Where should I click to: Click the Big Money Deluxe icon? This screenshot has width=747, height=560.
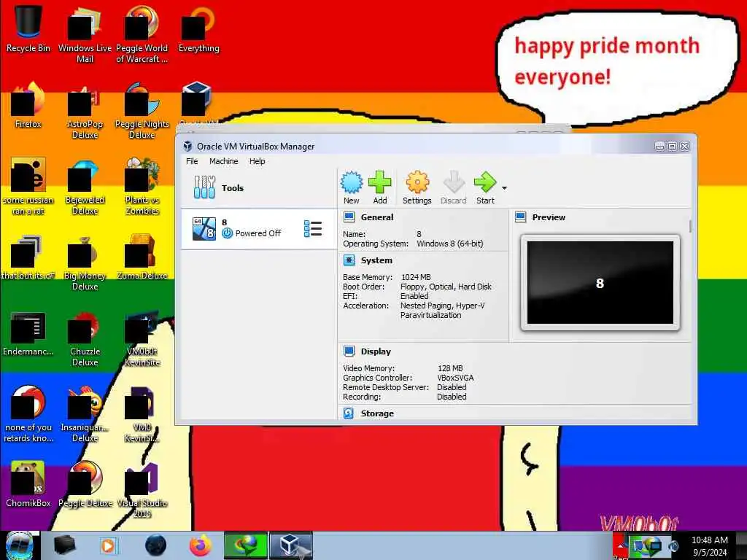(x=85, y=262)
